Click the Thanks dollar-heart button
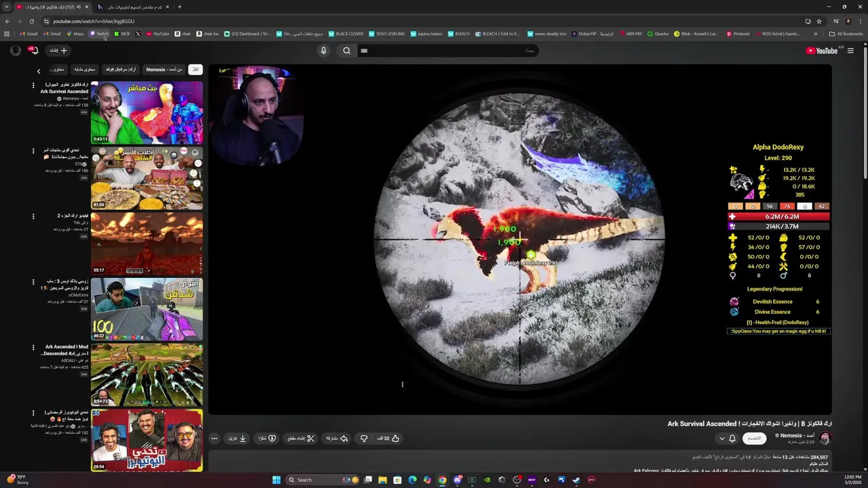Image resolution: width=868 pixels, height=488 pixels. click(x=267, y=439)
